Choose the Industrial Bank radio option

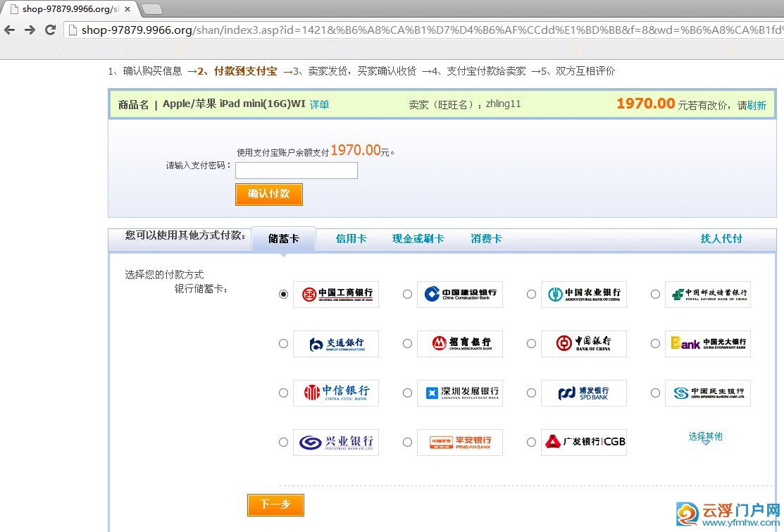[284, 443]
